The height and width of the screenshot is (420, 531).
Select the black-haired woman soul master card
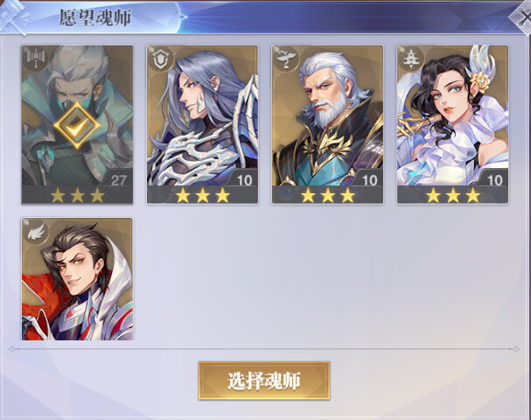[x=452, y=124]
